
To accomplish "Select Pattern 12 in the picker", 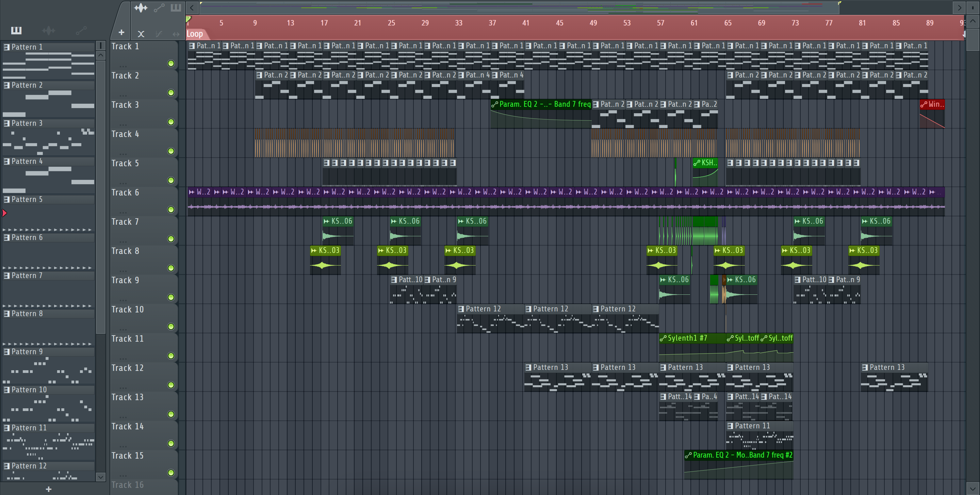I will tap(48, 466).
